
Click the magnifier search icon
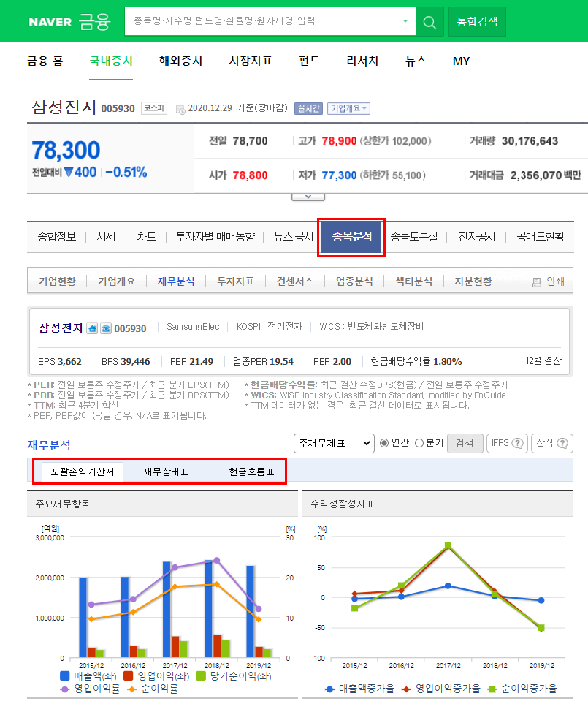pyautogui.click(x=429, y=21)
